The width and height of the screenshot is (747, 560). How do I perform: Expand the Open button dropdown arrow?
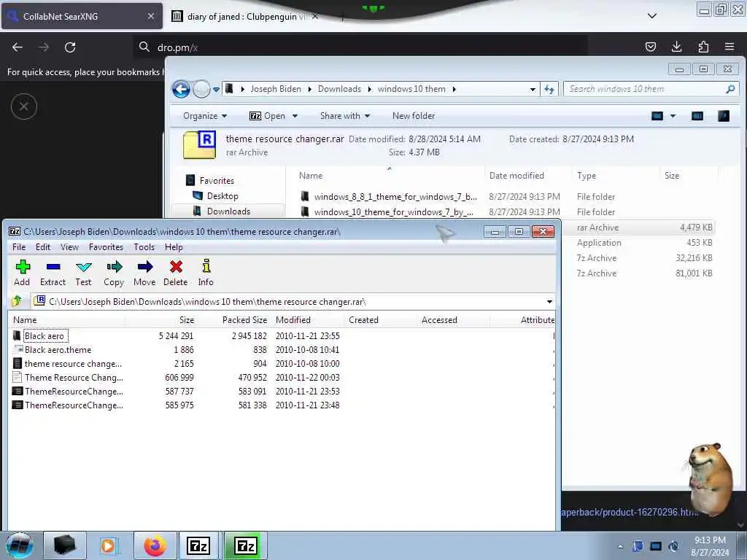click(x=295, y=116)
